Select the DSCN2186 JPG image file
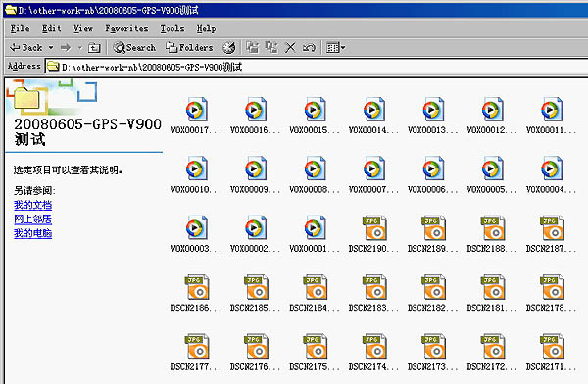This screenshot has height=384, width=588. pos(196,293)
